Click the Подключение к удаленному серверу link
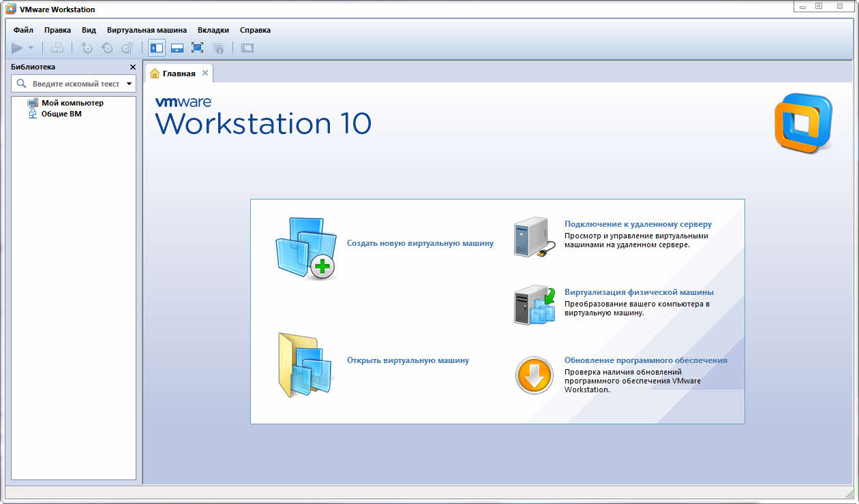The image size is (859, 504). 638,224
